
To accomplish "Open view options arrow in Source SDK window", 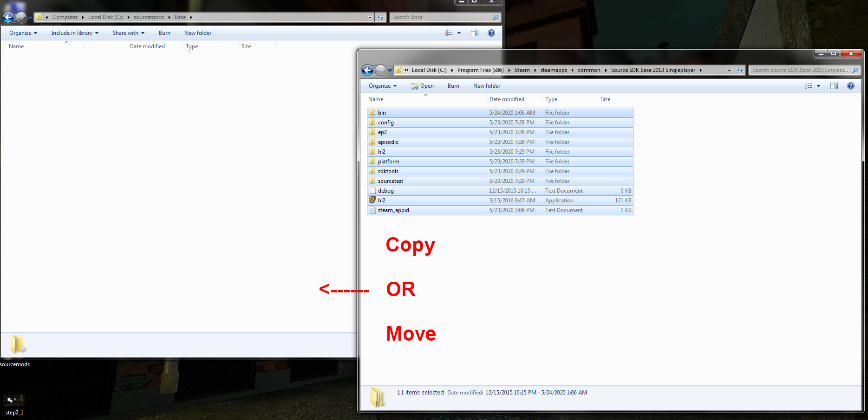I will (x=818, y=86).
